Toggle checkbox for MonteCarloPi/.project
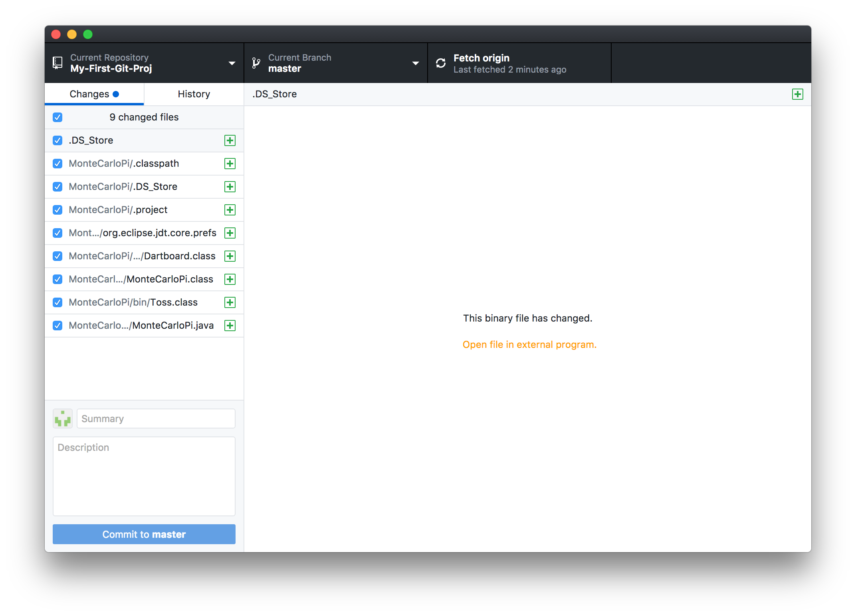The image size is (856, 616). [x=57, y=210]
